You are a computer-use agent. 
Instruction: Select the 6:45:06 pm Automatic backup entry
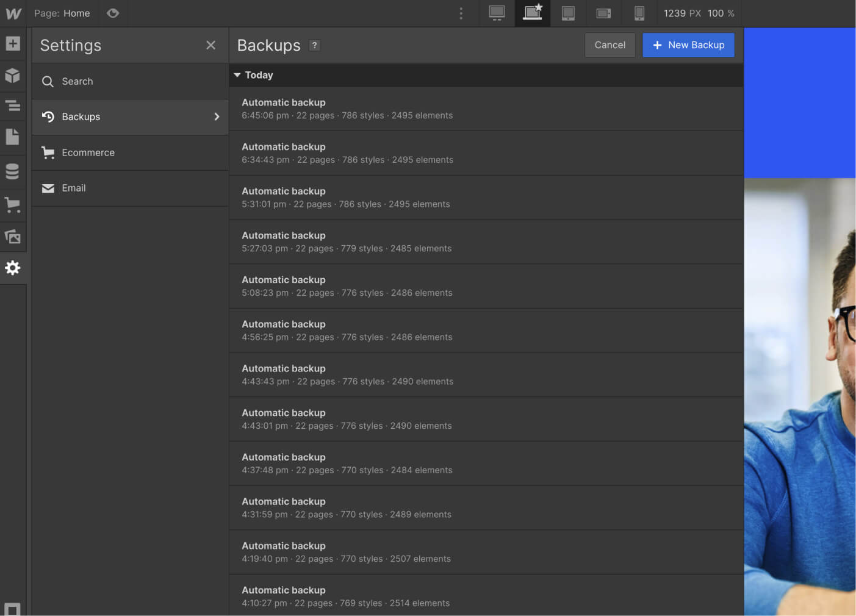pos(427,109)
